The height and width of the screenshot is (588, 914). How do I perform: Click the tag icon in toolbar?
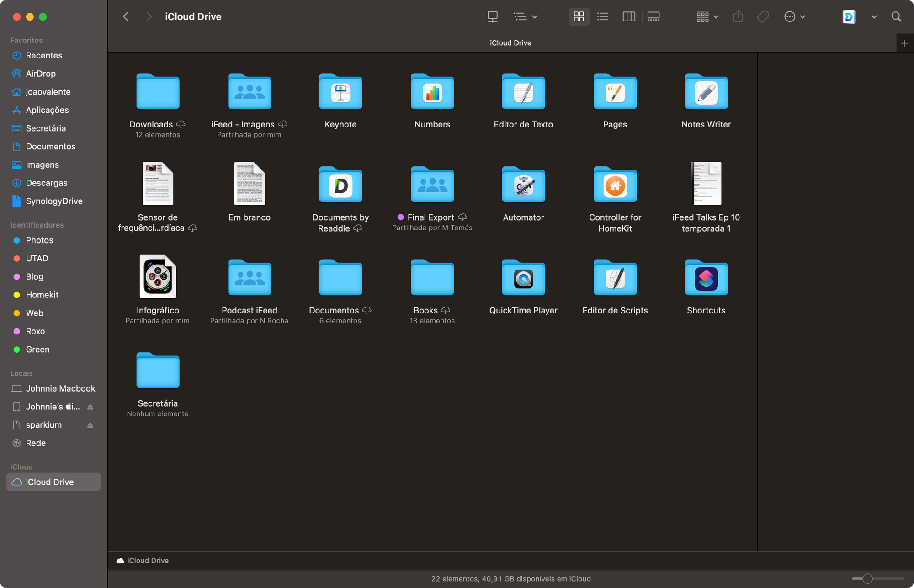763,17
